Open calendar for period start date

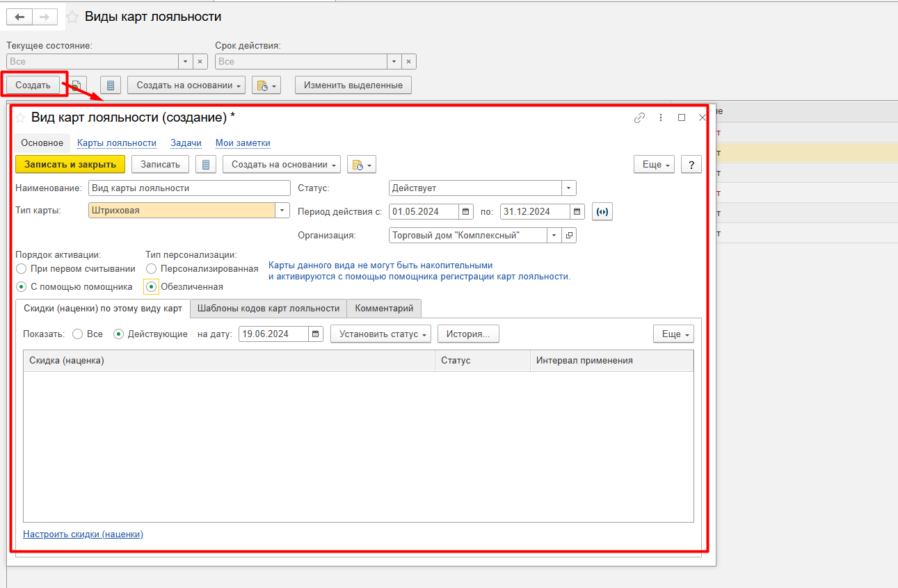point(466,212)
